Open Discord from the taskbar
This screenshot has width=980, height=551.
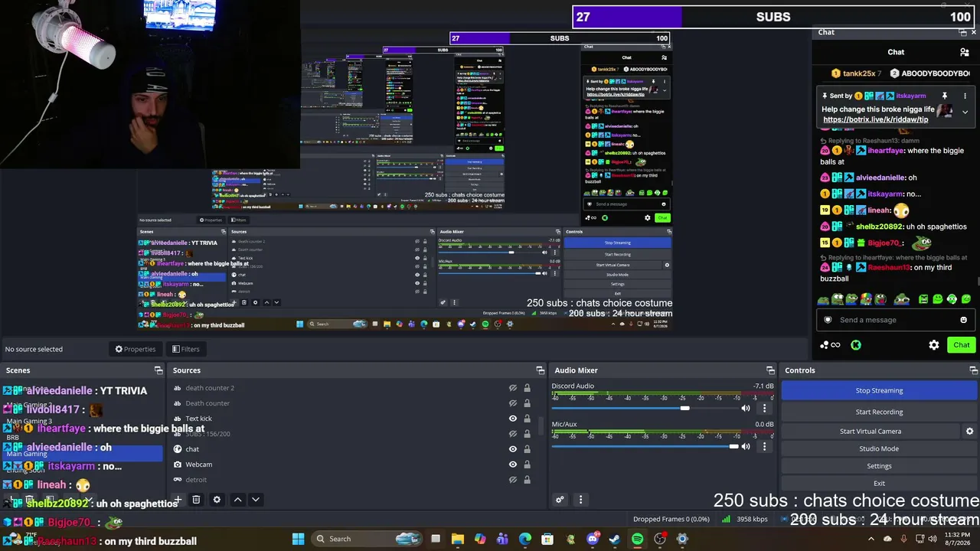(593, 539)
